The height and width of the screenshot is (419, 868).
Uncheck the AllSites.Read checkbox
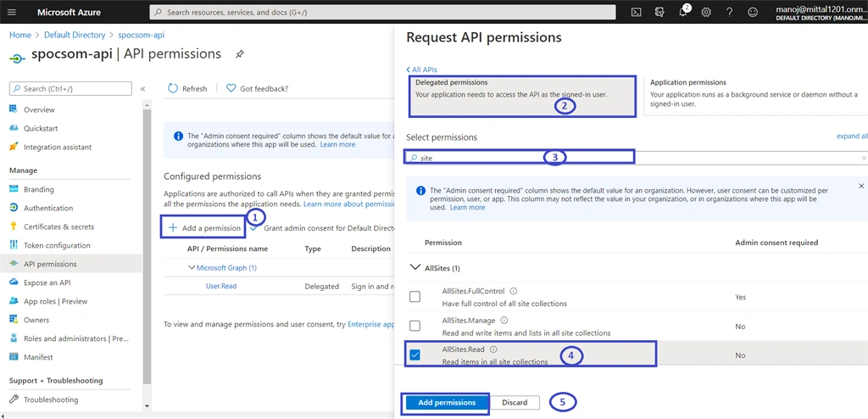(415, 355)
